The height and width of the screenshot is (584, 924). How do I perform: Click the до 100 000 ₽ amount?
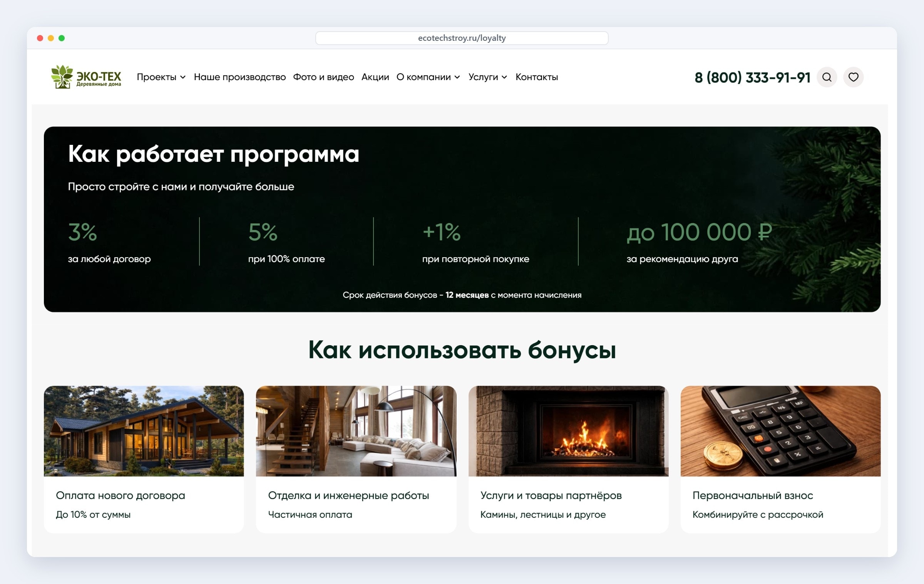[x=700, y=232]
